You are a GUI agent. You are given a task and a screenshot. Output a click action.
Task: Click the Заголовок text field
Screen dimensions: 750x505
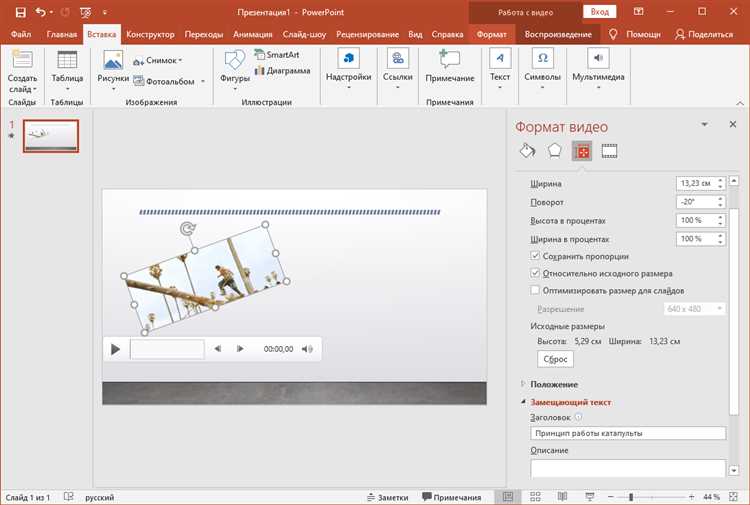click(x=628, y=433)
